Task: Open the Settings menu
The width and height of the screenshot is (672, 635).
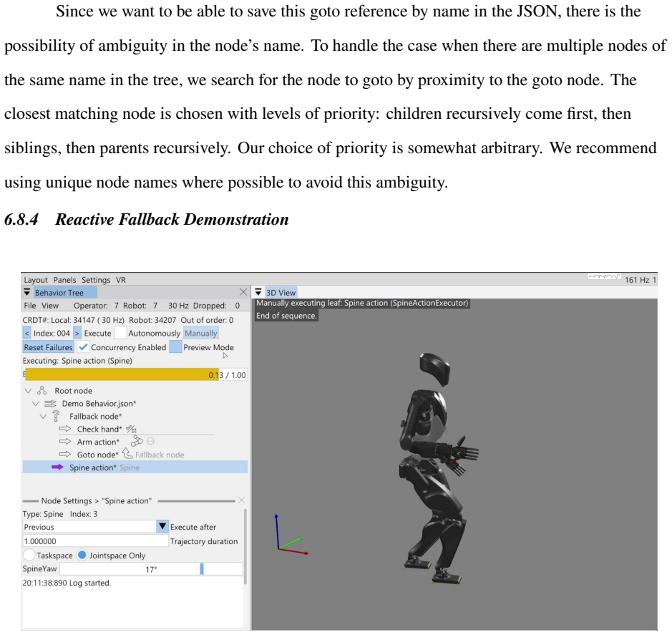Action: (x=96, y=280)
